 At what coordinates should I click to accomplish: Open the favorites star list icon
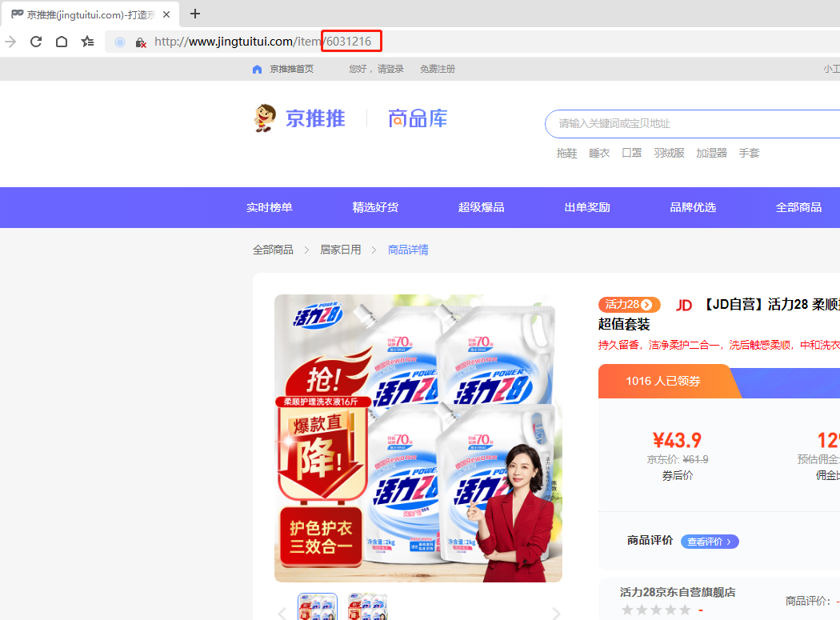[87, 42]
